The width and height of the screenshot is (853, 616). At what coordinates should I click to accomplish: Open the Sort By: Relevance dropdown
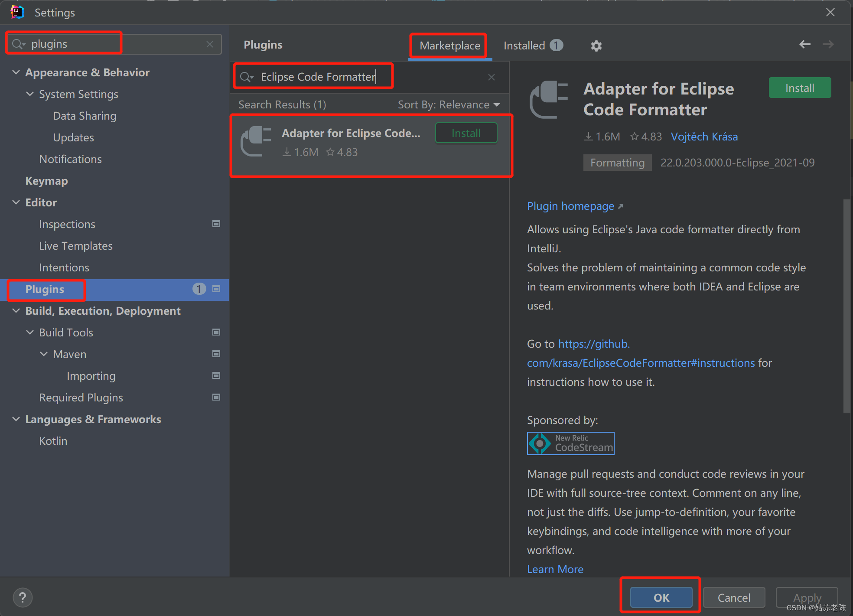(449, 104)
